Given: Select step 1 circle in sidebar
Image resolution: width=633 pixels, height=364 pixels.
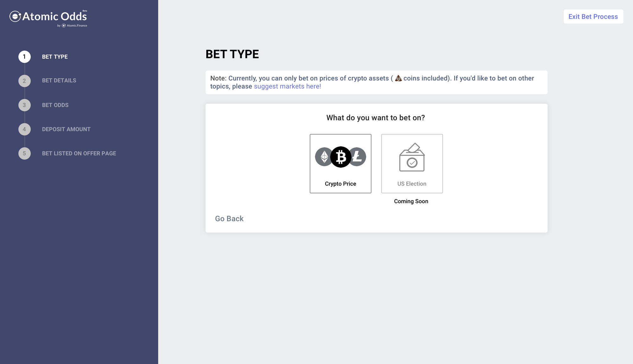Looking at the screenshot, I should click(x=24, y=57).
